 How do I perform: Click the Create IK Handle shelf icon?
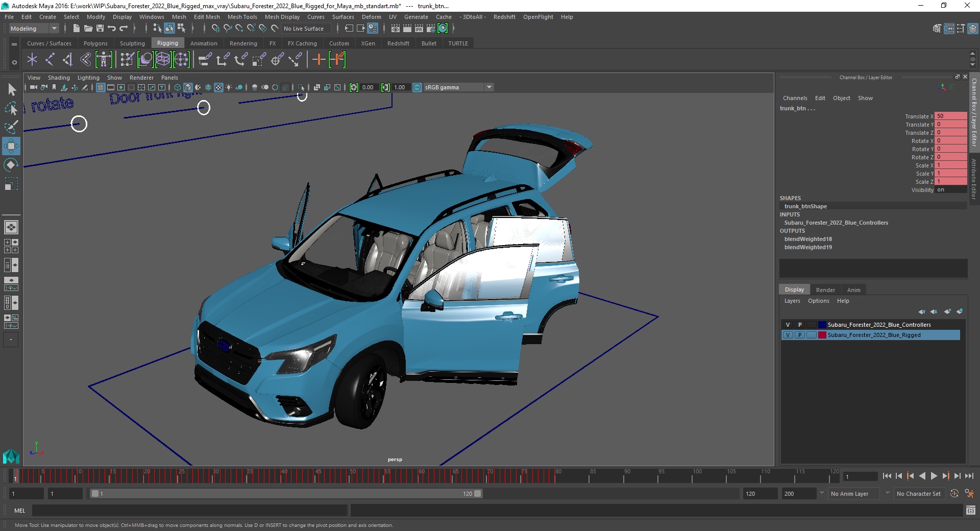[67, 60]
